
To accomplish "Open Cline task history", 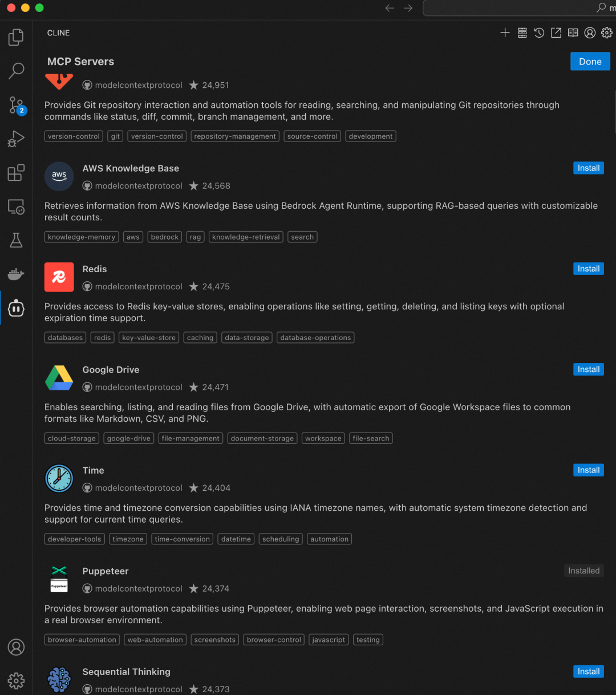I will click(x=539, y=33).
